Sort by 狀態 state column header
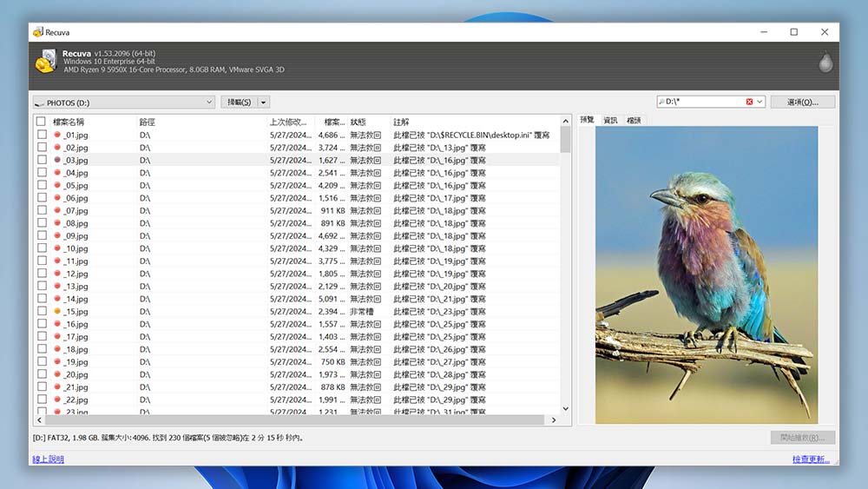Image resolution: width=868 pixels, height=489 pixels. [x=358, y=122]
